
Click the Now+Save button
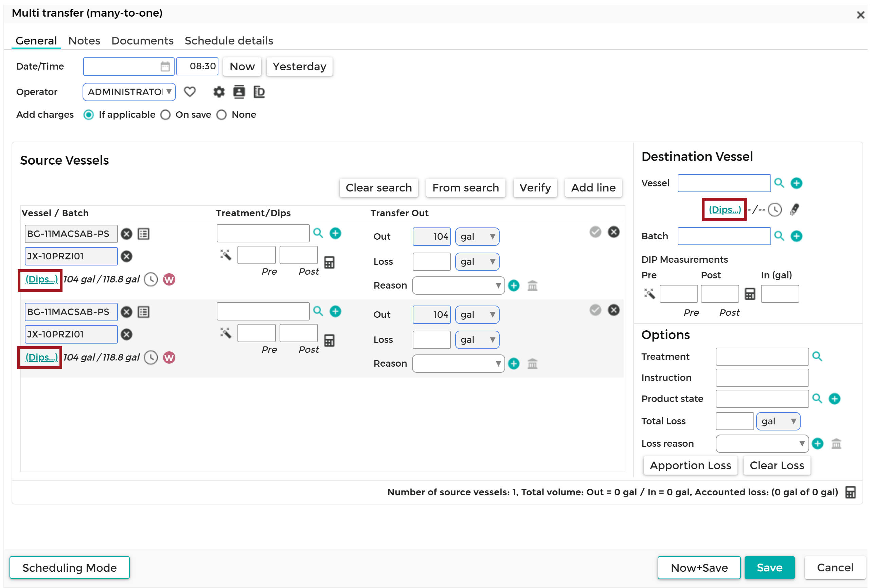coord(699,568)
